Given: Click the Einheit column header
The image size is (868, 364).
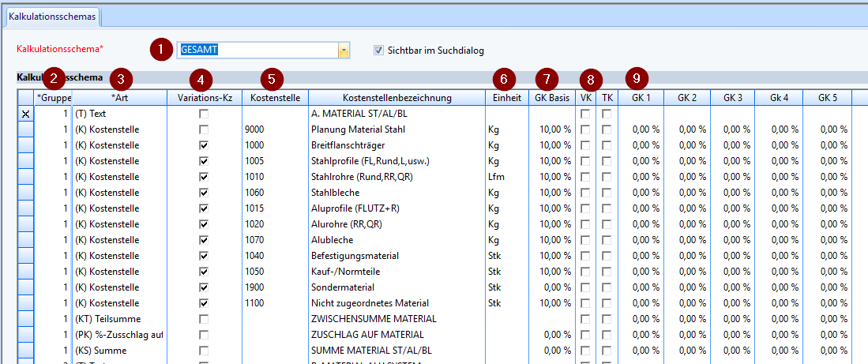Looking at the screenshot, I should [x=506, y=98].
